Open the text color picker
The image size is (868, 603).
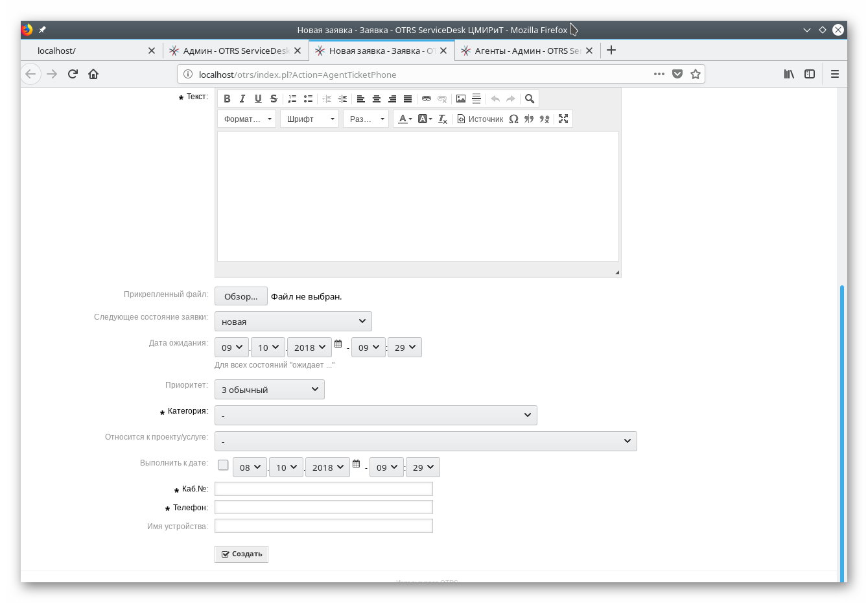pos(405,119)
